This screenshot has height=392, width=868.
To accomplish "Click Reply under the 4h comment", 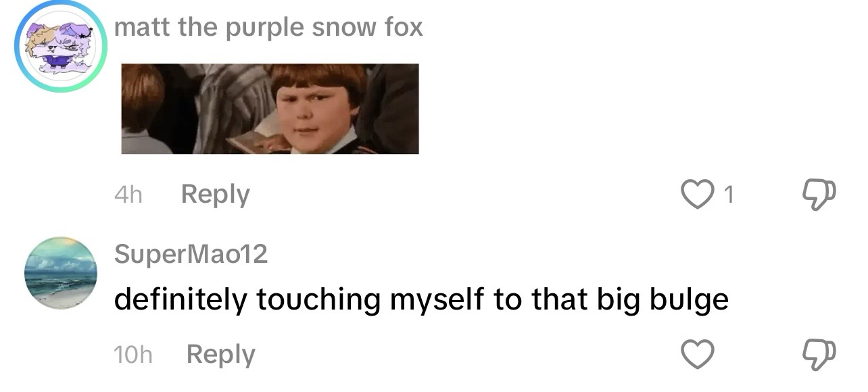I will coord(216,195).
